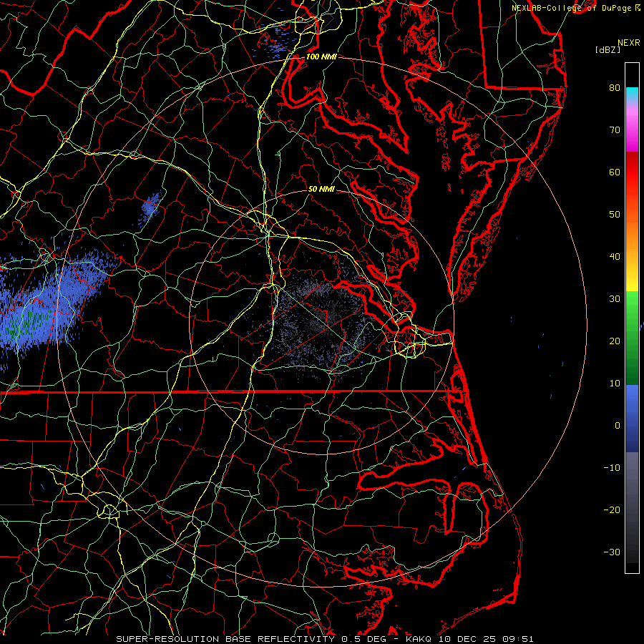
Task: Click the 30 dBZ scale value
Action: 615,298
